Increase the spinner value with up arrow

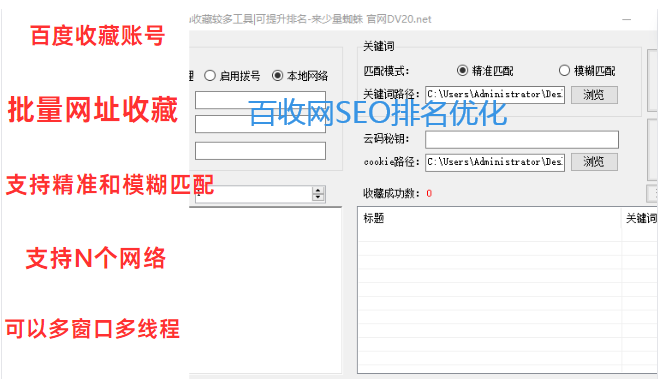pos(318,190)
